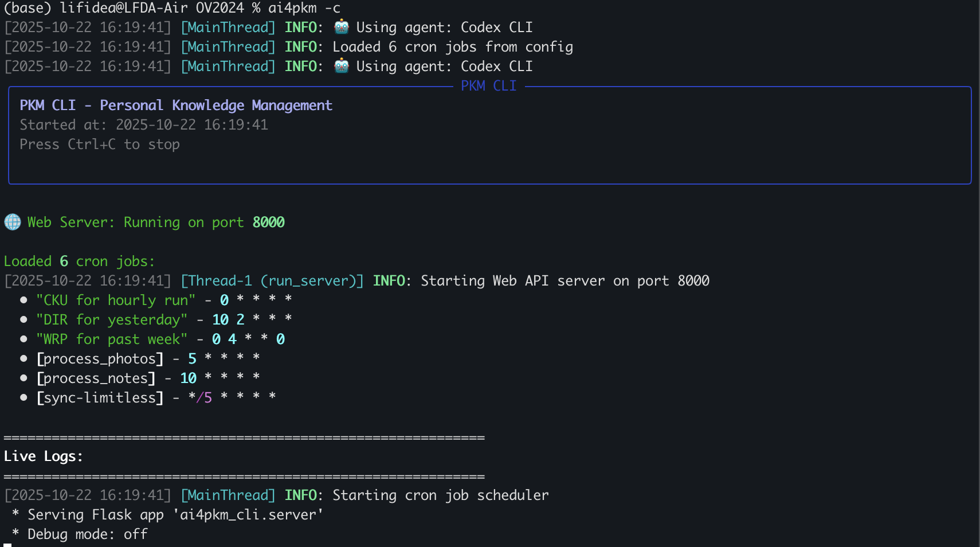Click the globe icon beside Web Server

click(13, 222)
